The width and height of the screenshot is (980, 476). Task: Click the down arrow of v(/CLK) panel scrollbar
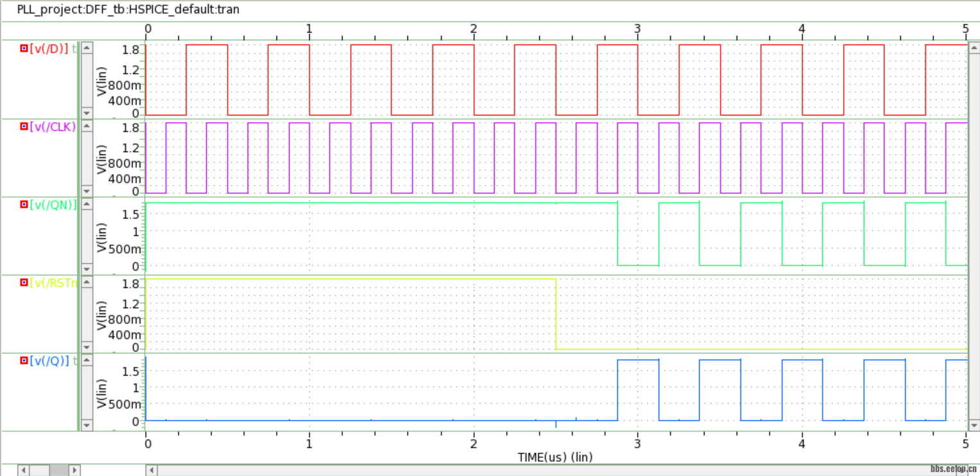click(x=87, y=191)
